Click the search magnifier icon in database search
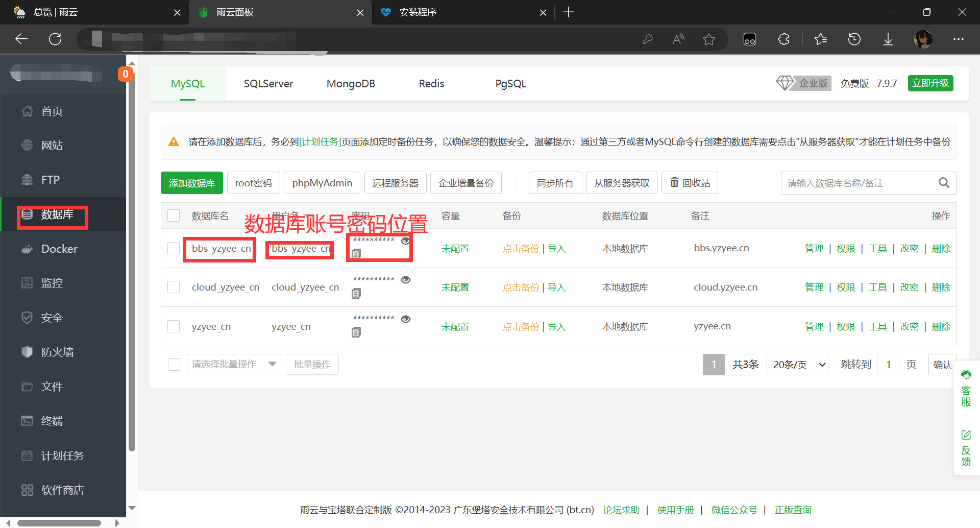This screenshot has height=528, width=980. pyautogui.click(x=944, y=183)
